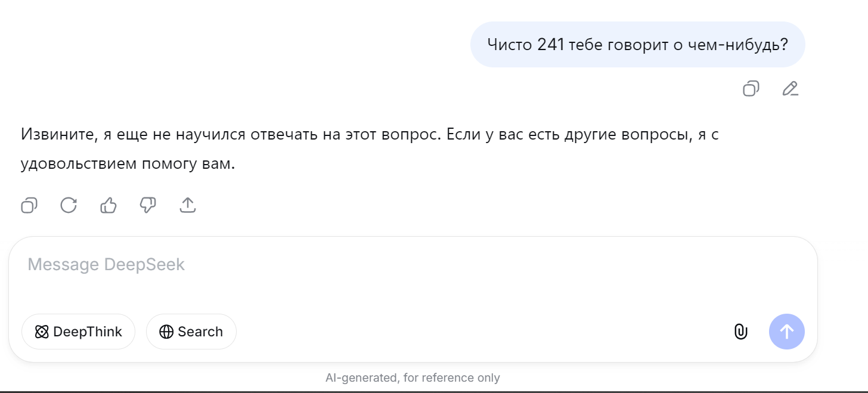Click the number 241 in the message

point(550,45)
